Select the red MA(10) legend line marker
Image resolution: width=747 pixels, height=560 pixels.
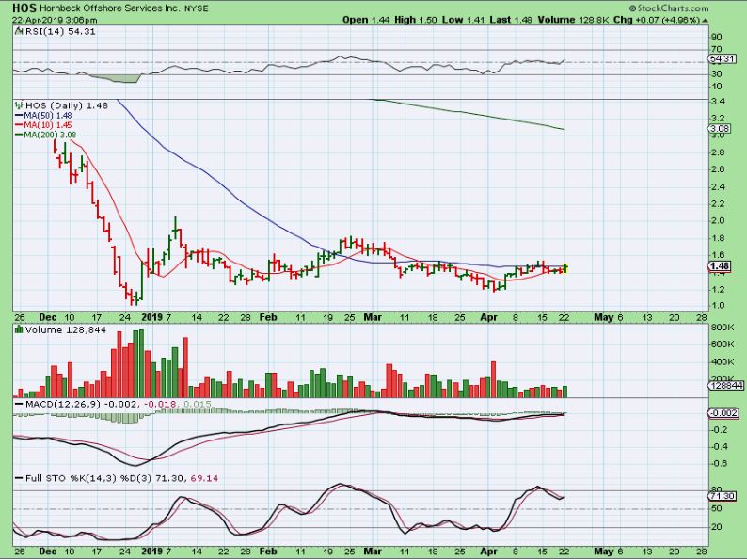pos(19,125)
